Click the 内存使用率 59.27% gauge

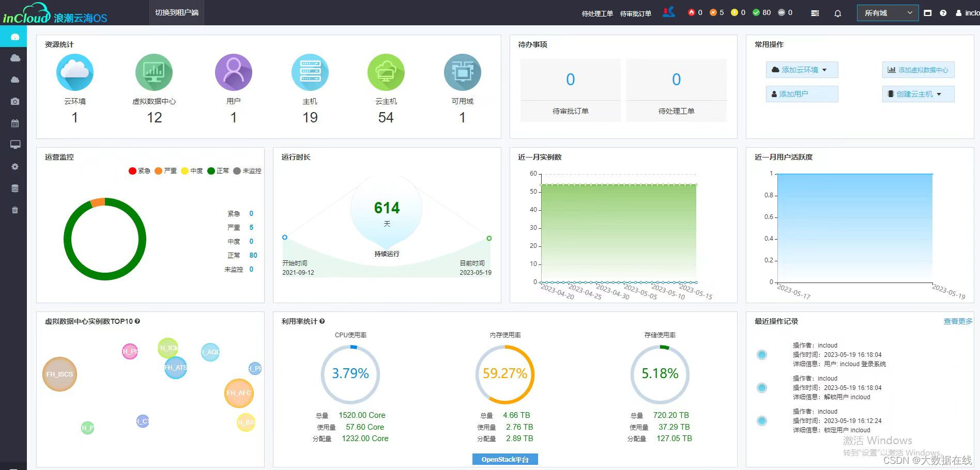[x=505, y=374]
